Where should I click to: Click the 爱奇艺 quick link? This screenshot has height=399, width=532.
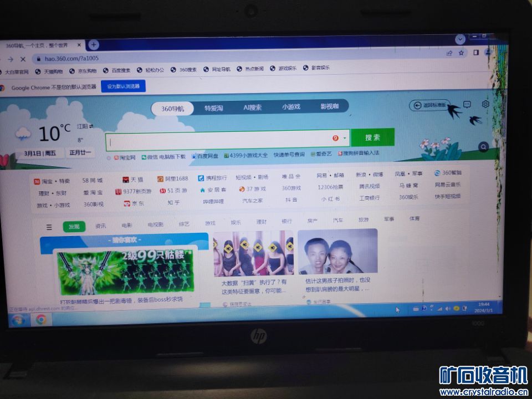click(x=321, y=154)
